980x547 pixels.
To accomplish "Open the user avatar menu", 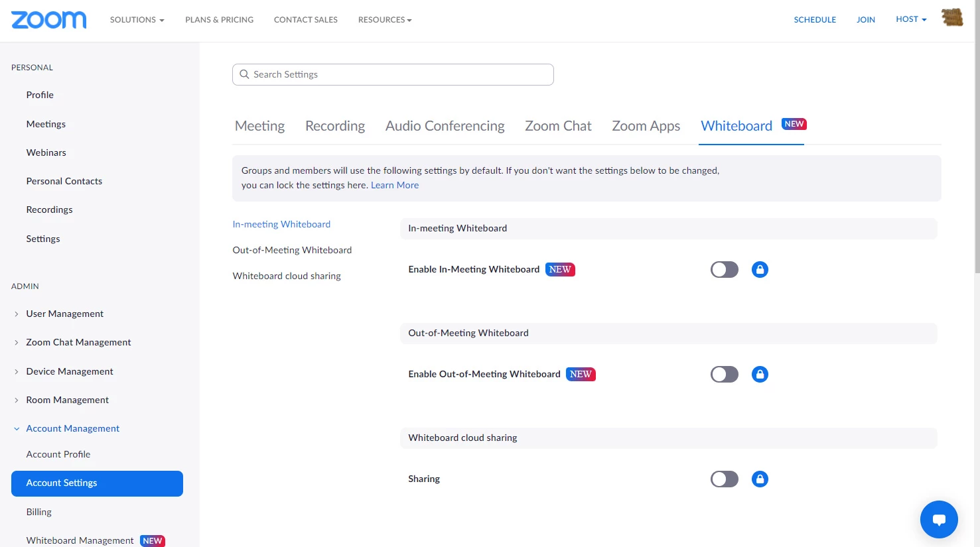I will [x=952, y=18].
